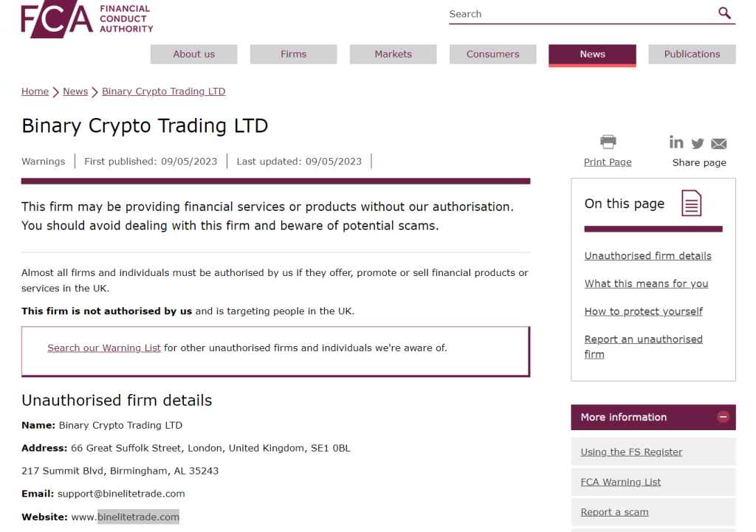756x532 pixels.
Task: Open the FCA Warning List link
Action: tap(620, 482)
